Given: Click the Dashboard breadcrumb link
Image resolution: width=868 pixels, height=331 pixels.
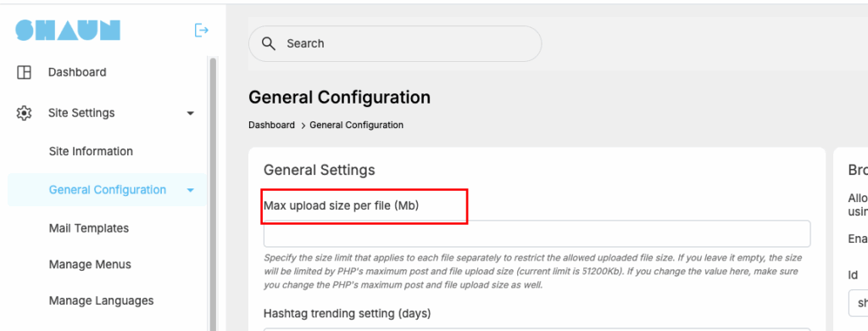Looking at the screenshot, I should pyautogui.click(x=271, y=125).
